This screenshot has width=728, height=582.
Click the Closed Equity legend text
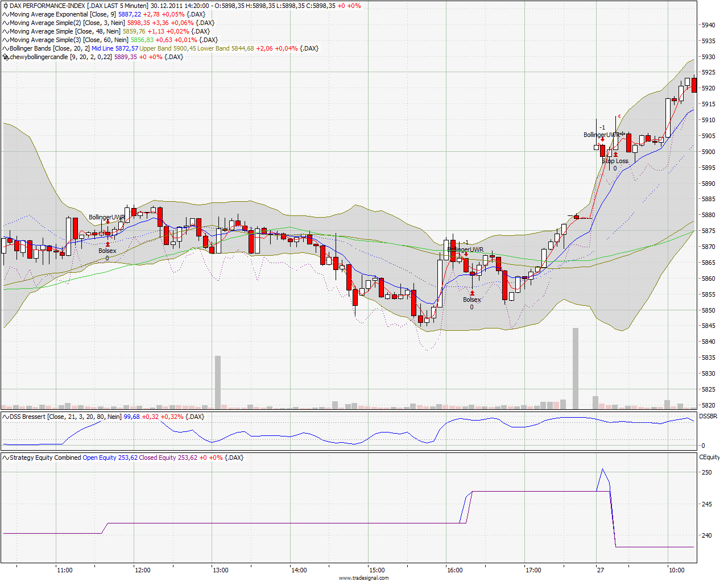[x=158, y=458]
